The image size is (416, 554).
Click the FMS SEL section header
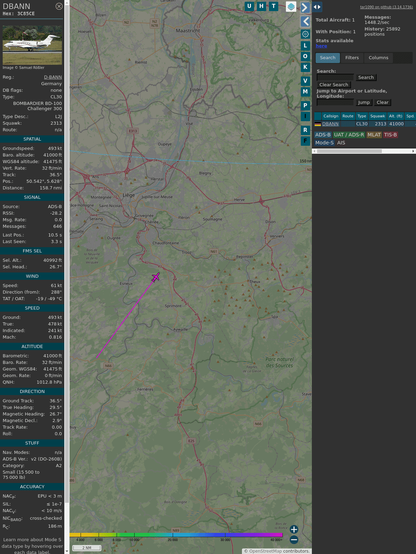32,251
